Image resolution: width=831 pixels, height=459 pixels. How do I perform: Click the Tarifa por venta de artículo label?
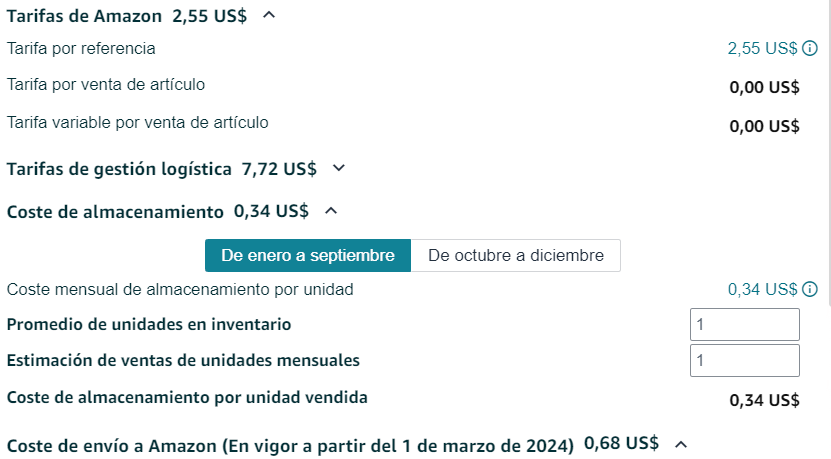[x=105, y=85]
